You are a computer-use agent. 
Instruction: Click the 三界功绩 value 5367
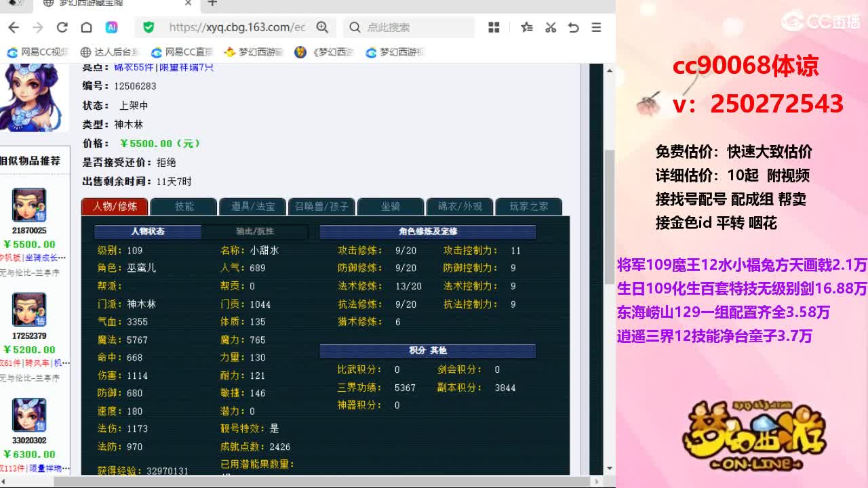coord(405,388)
